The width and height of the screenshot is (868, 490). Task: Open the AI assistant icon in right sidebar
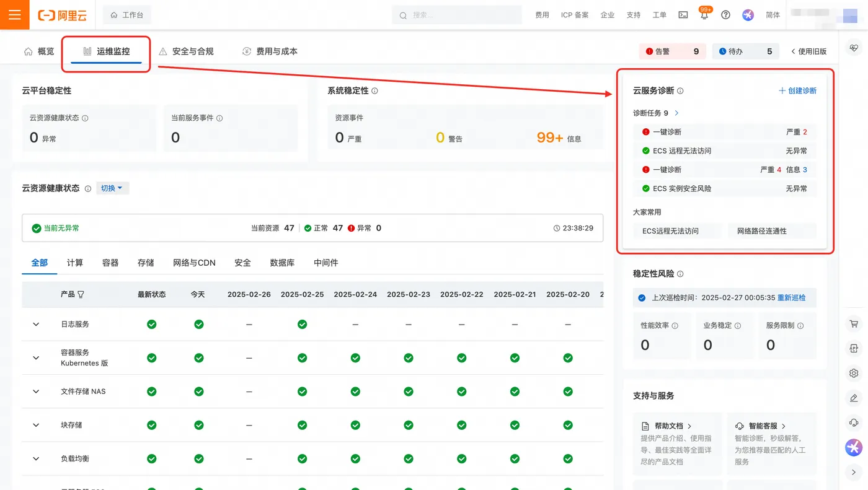pos(854,447)
